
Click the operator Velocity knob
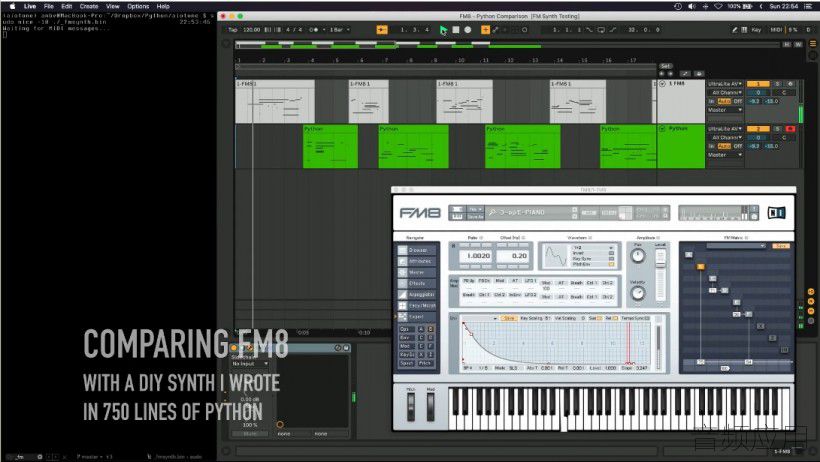click(638, 294)
